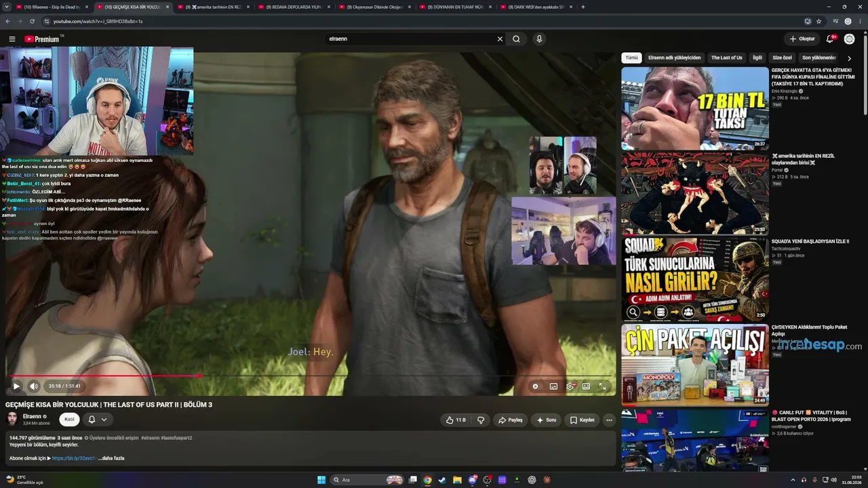
Task: Open the Elraenn channel name link
Action: point(33,416)
